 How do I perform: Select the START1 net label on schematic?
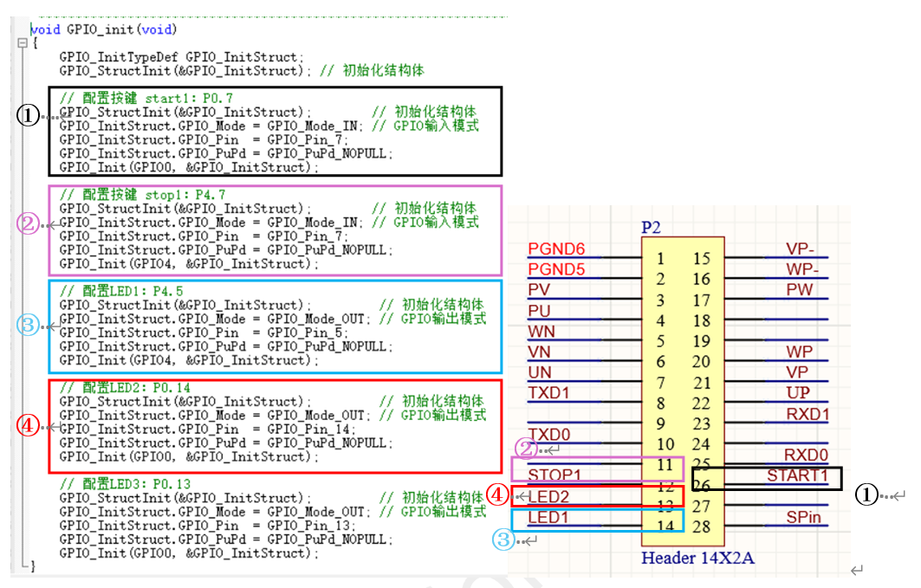coord(797,475)
